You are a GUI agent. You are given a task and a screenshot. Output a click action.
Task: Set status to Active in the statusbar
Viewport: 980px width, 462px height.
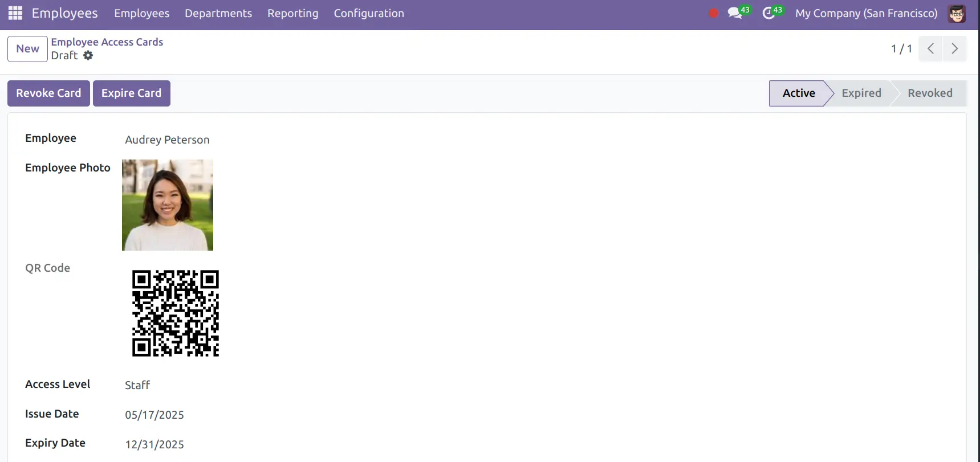coord(798,93)
